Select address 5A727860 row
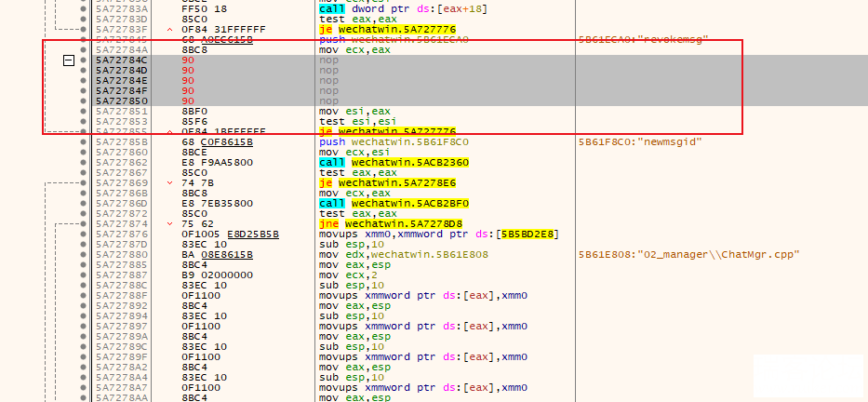868x402 pixels. coord(121,153)
